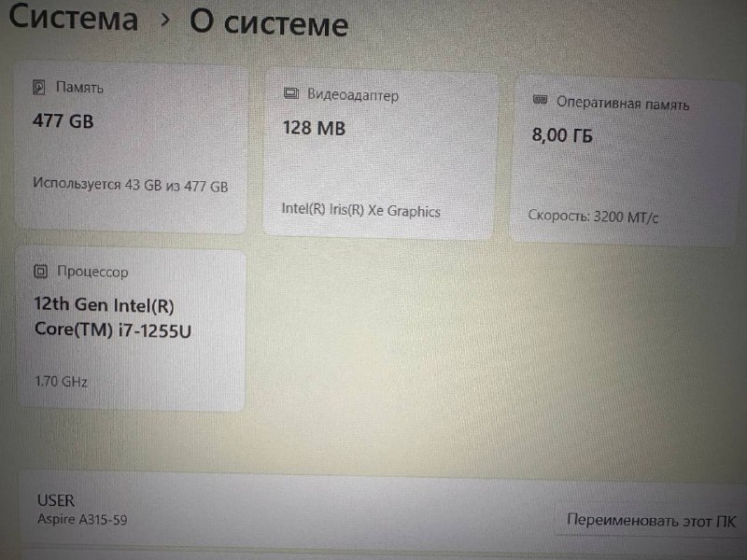Go back to Система in the breadcrumb
The height and width of the screenshot is (560, 747).
[x=74, y=18]
